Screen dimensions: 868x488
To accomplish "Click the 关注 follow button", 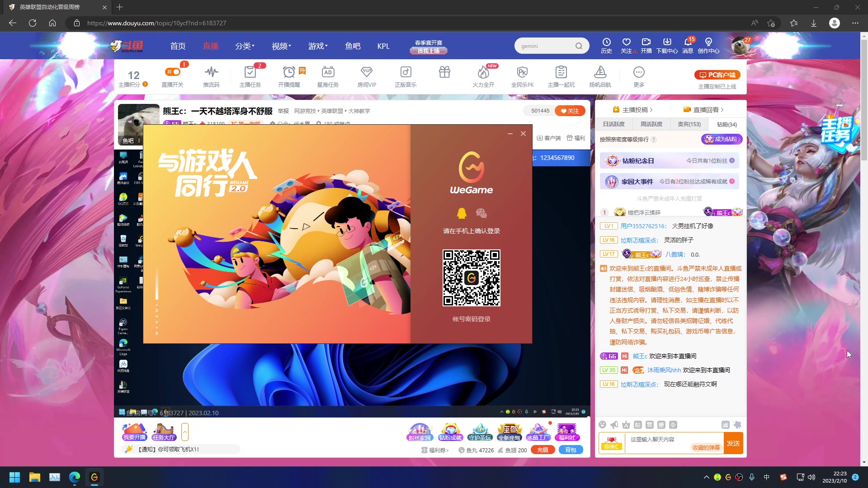I will (570, 110).
